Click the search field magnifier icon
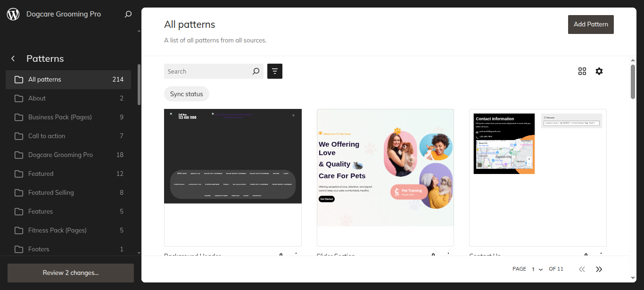 click(x=256, y=71)
